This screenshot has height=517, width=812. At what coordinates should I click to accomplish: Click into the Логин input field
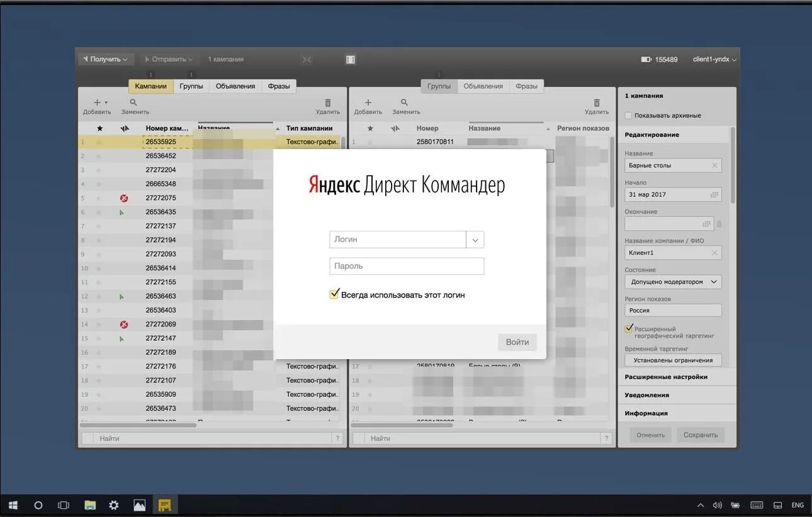[398, 240]
